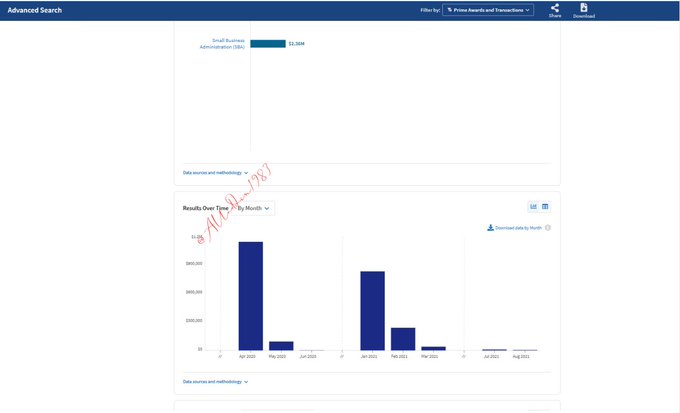Click the May 2020 bar
The image size is (680, 413).
tap(281, 345)
